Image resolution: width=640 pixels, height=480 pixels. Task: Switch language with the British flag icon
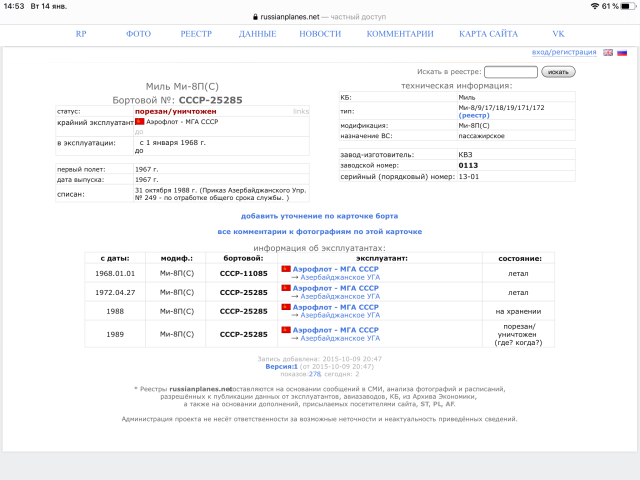[x=608, y=53]
